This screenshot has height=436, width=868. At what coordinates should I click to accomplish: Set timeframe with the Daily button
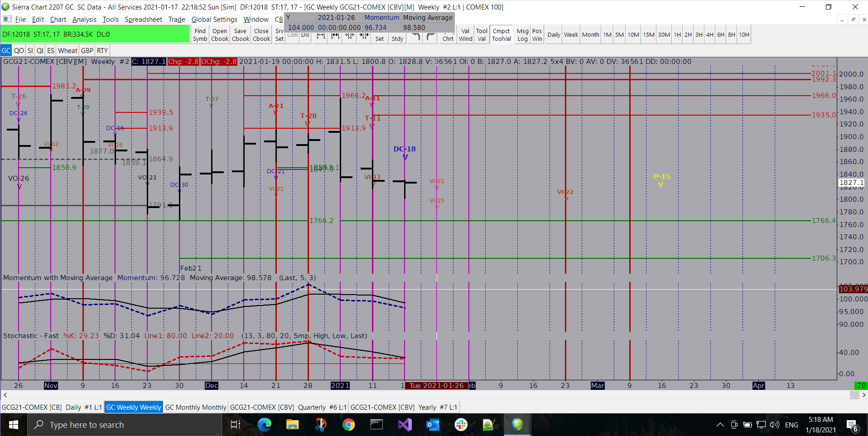pos(554,35)
